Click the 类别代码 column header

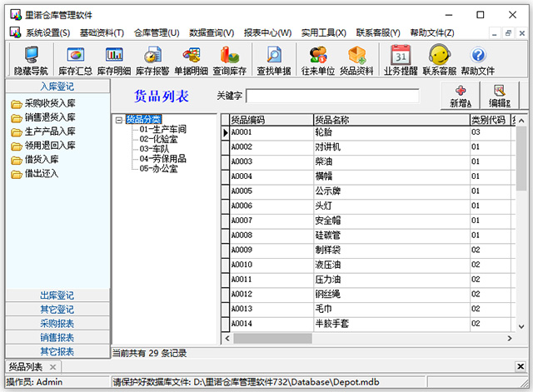pos(491,120)
